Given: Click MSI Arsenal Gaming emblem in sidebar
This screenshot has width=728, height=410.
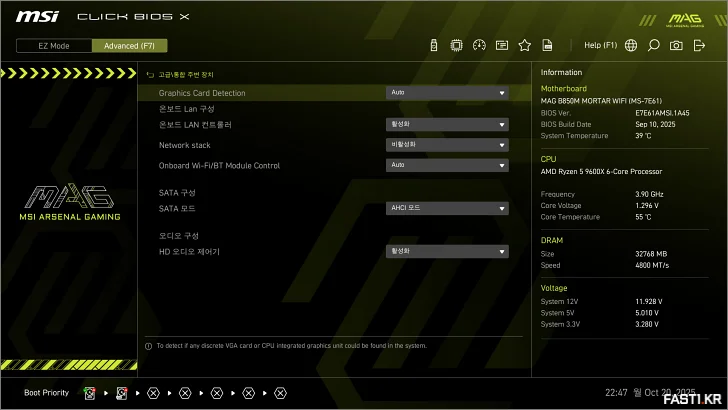Looking at the screenshot, I should (x=70, y=202).
